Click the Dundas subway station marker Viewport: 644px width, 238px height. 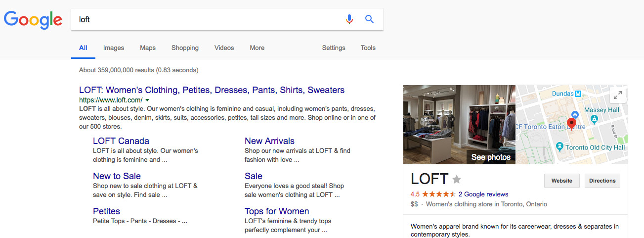click(x=577, y=94)
